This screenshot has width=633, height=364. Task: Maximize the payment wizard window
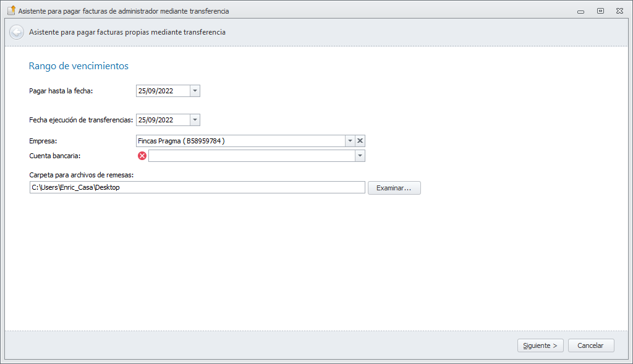(600, 11)
